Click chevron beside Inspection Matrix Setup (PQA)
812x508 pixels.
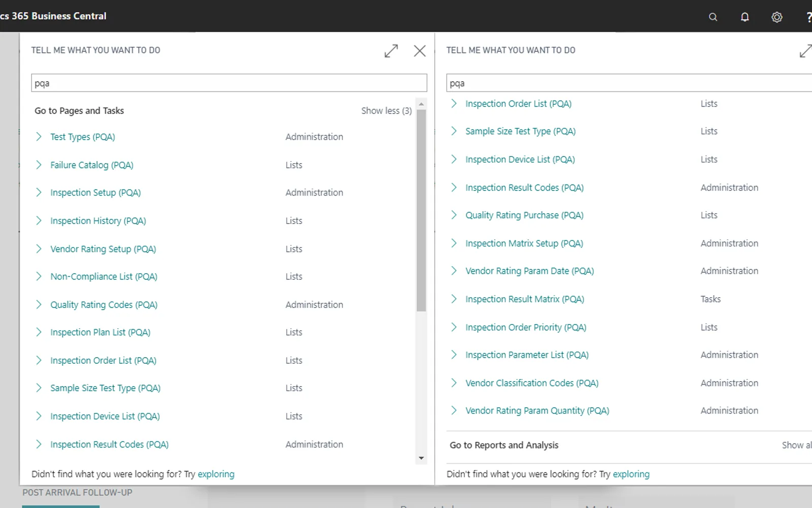[x=454, y=243]
